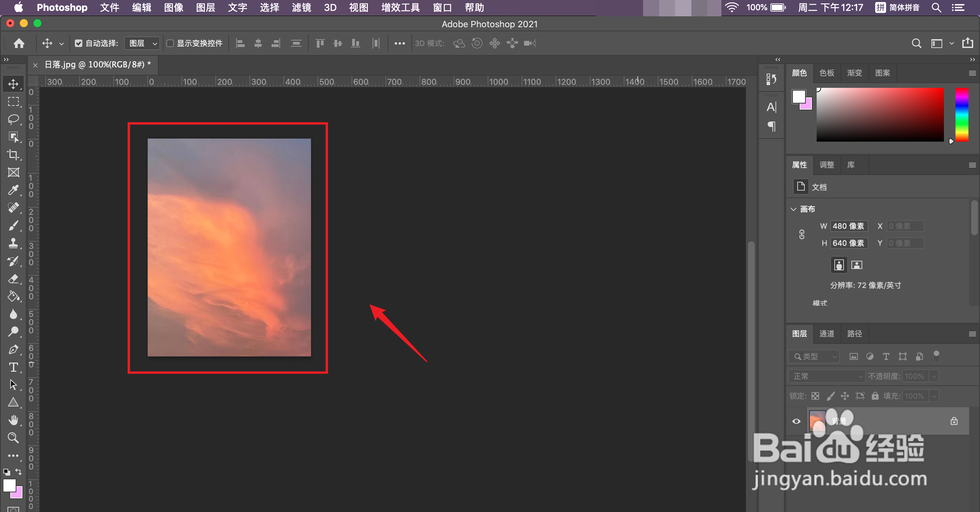Enable the 显示变换控件 checkbox

pos(170,43)
